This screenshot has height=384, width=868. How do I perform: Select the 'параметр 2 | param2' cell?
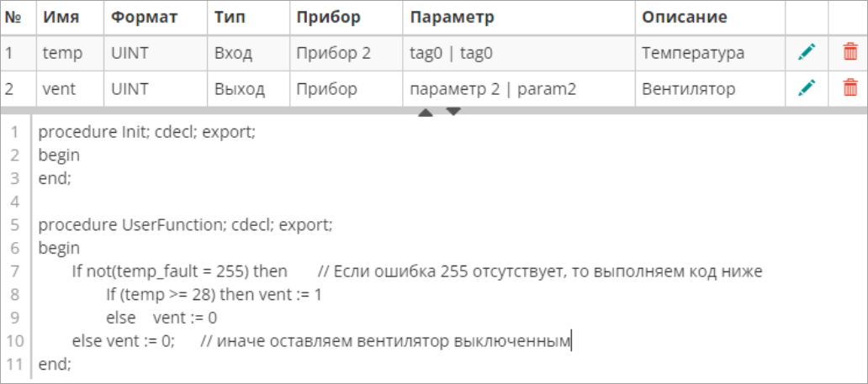pyautogui.click(x=492, y=88)
